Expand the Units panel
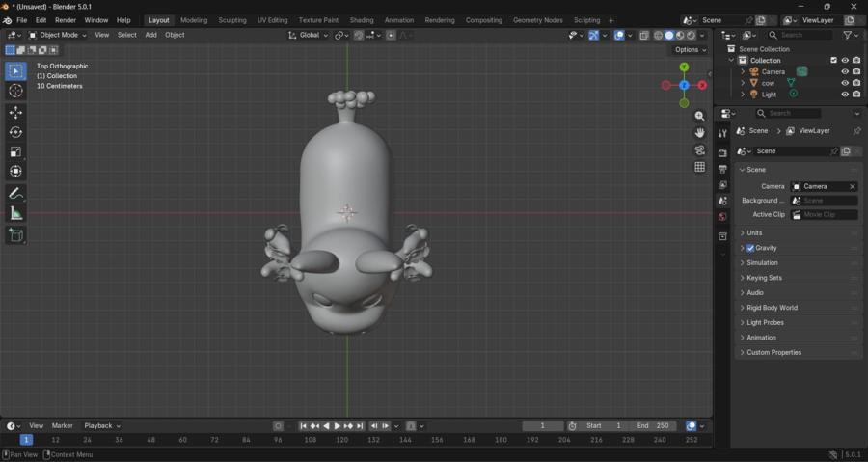 pyautogui.click(x=754, y=232)
